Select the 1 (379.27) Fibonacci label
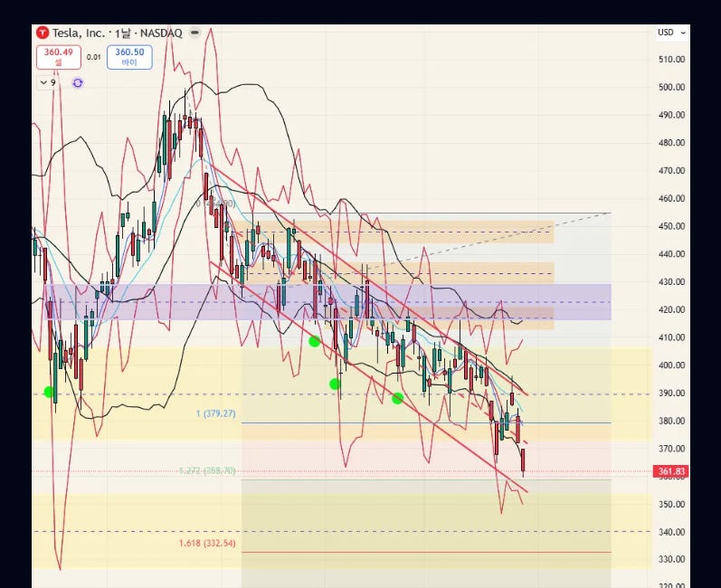This screenshot has height=588, width=721. (215, 413)
